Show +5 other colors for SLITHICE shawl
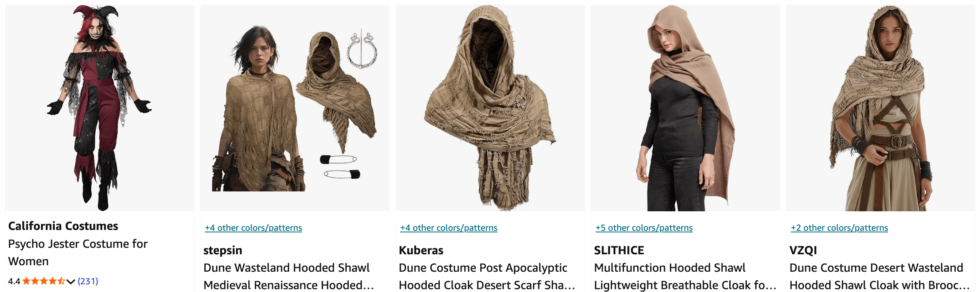The height and width of the screenshot is (292, 980). pyautogui.click(x=644, y=228)
